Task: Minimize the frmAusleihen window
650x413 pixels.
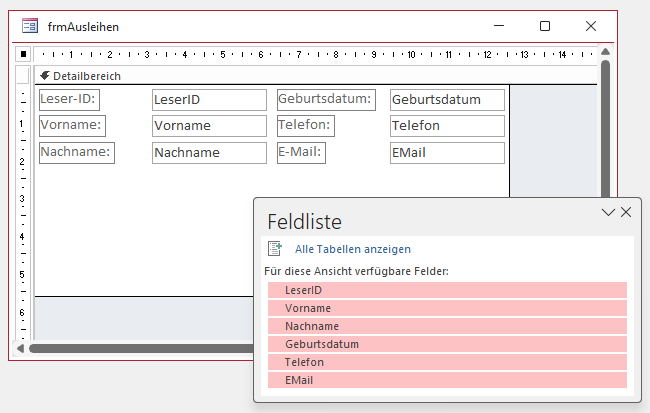Action: tap(499, 26)
